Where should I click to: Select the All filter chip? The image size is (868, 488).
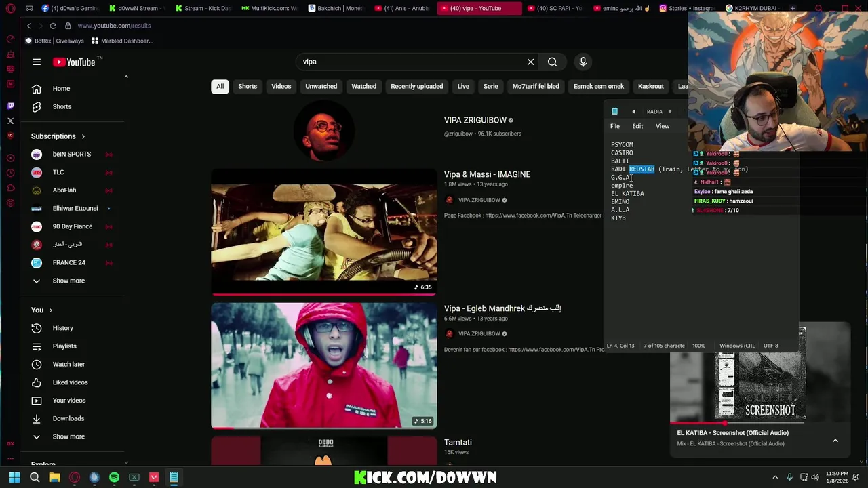pos(220,86)
